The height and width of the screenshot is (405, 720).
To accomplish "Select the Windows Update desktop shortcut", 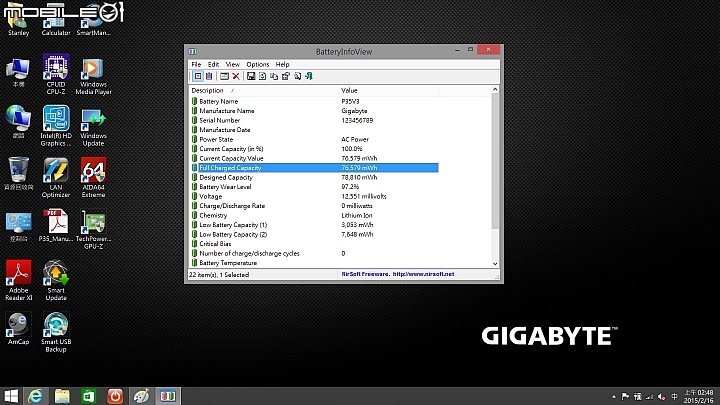I will pyautogui.click(x=93, y=126).
